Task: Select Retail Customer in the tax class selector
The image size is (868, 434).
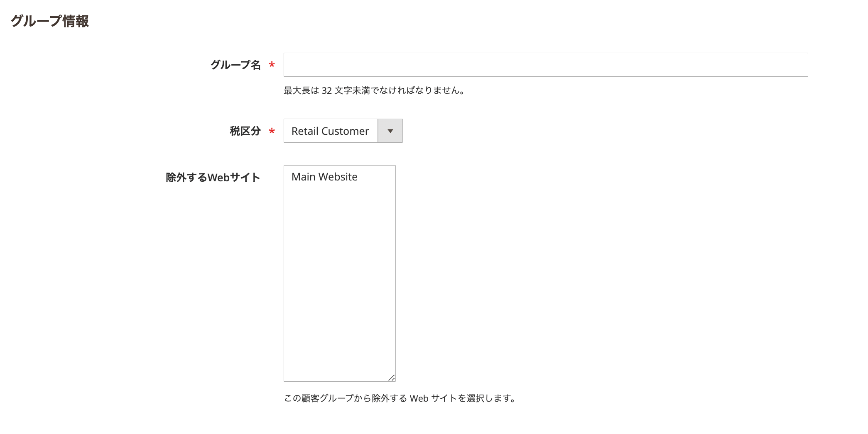Action: pyautogui.click(x=330, y=130)
